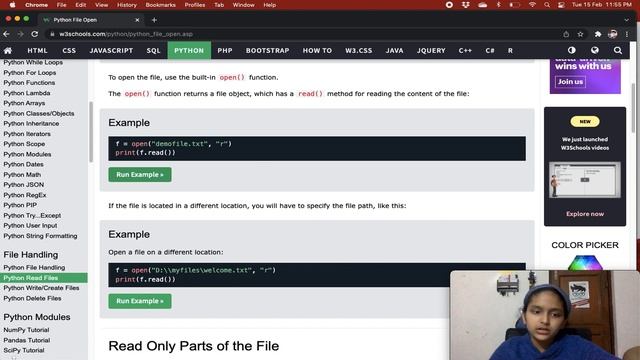Open the HOW TO nav item
640x360 pixels.
317,51
